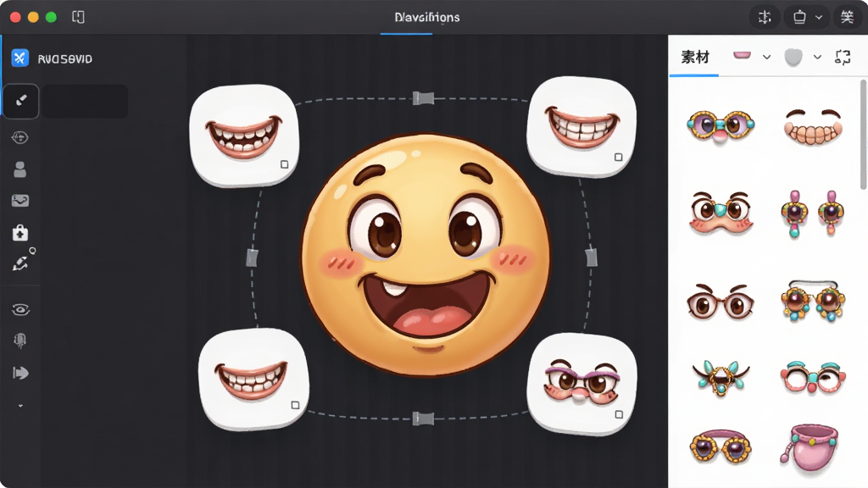Check the box on top-left mouth card
Image resolution: width=868 pixels, height=488 pixels.
[x=285, y=164]
